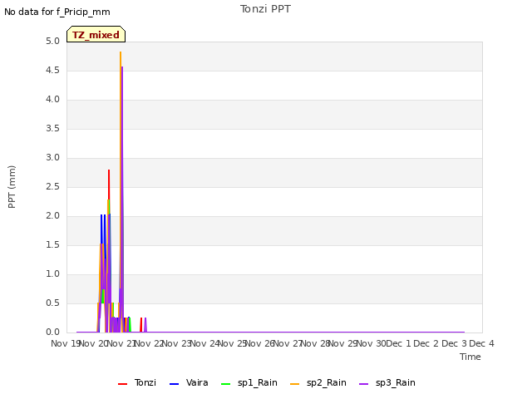Click the Dec 4 x-axis tick label
The height and width of the screenshot is (399, 532).
pos(481,343)
